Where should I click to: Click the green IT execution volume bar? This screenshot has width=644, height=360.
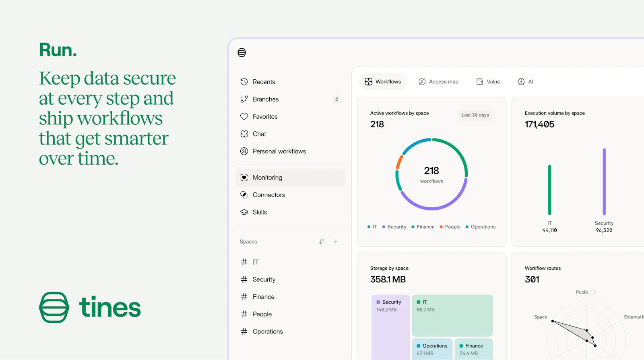549,190
